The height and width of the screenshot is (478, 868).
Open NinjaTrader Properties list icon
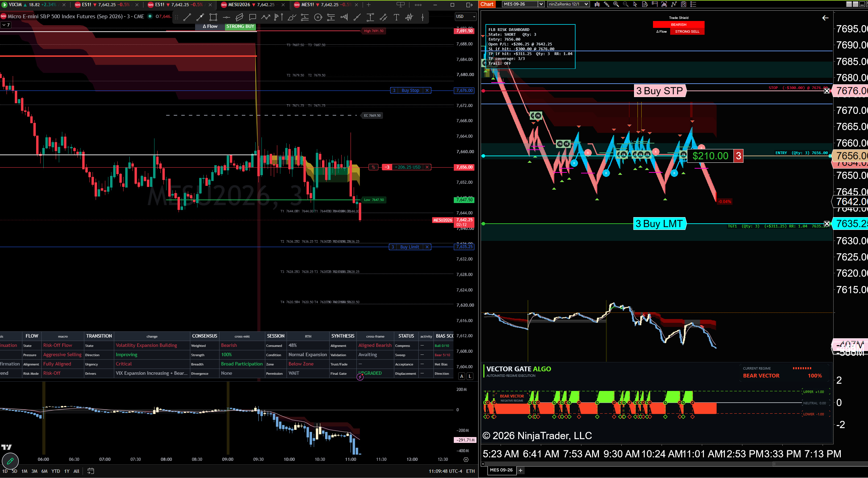click(693, 4)
